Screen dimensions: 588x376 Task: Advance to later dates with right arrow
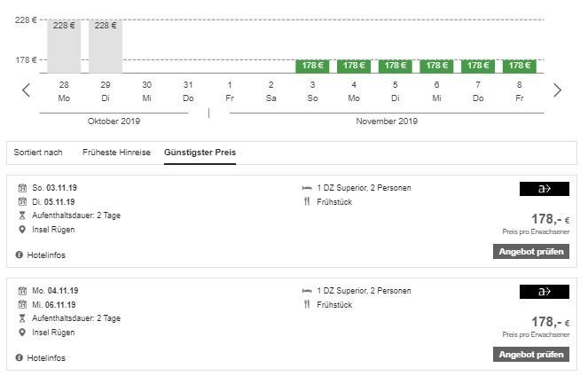(x=557, y=90)
